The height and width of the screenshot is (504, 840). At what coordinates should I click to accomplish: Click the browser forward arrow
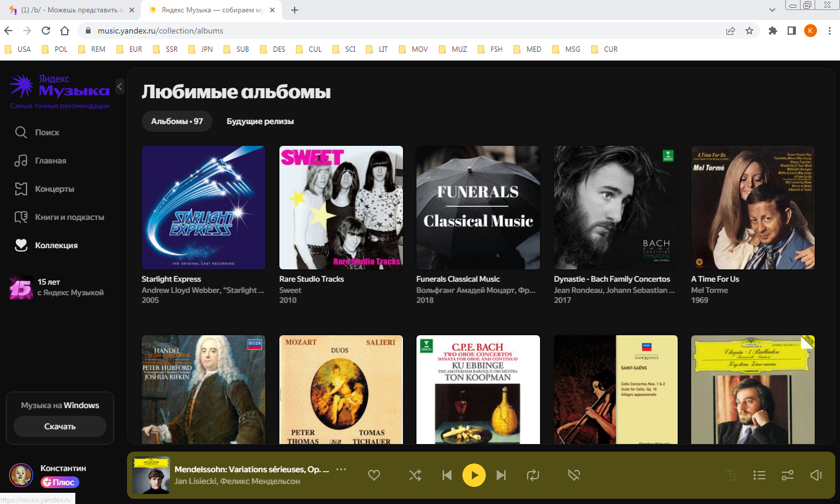27,31
